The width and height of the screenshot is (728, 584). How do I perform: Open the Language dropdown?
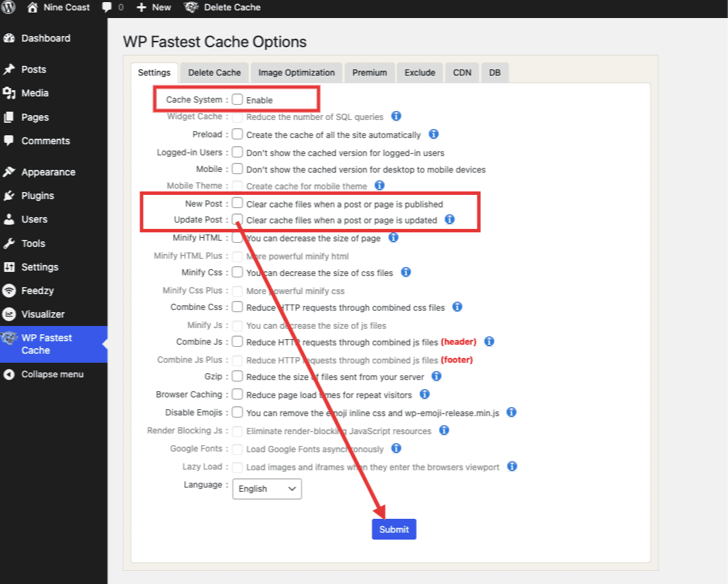pos(266,488)
